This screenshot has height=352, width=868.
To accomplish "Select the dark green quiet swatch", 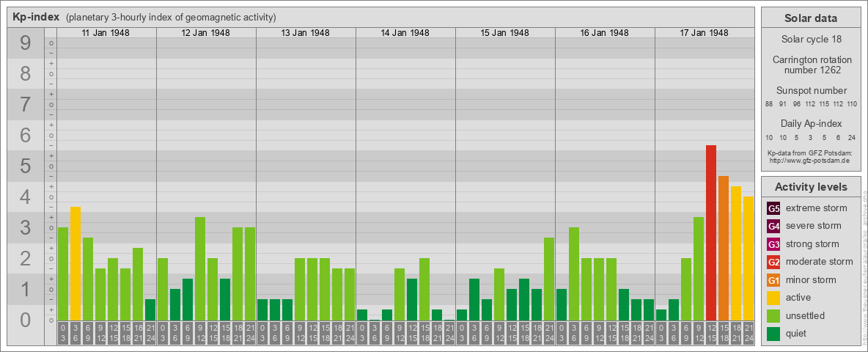I will (773, 333).
